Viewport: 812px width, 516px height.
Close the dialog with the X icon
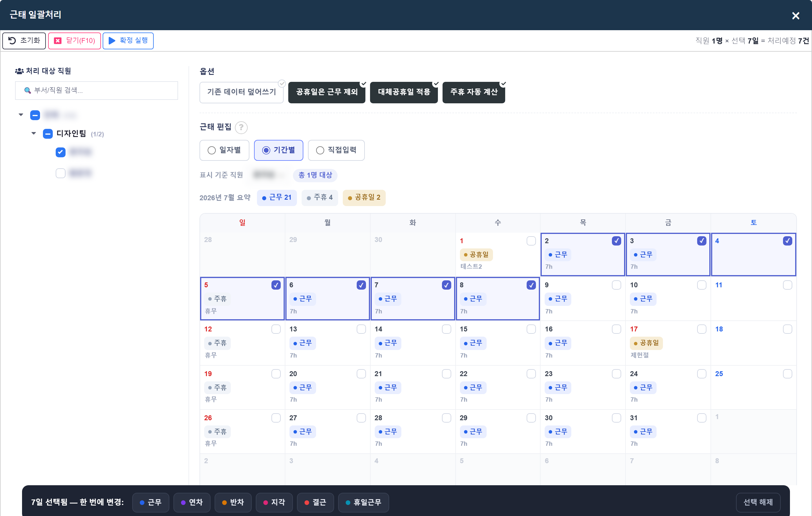tap(795, 15)
